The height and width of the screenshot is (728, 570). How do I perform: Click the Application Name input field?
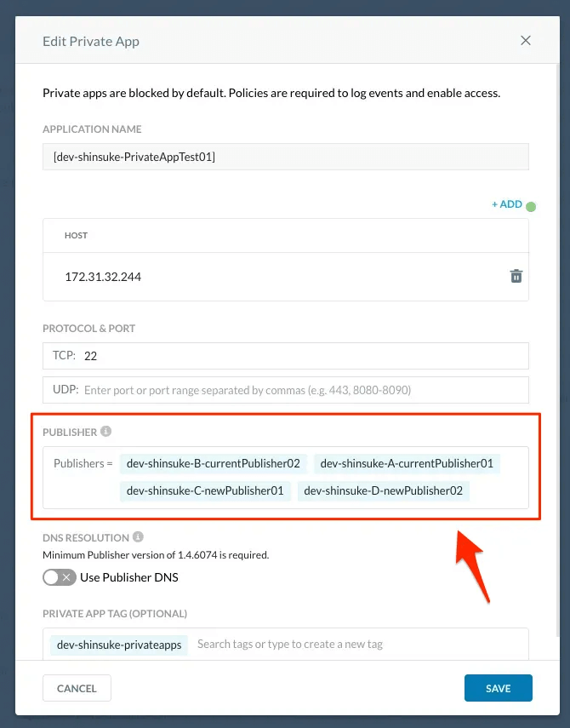click(286, 157)
